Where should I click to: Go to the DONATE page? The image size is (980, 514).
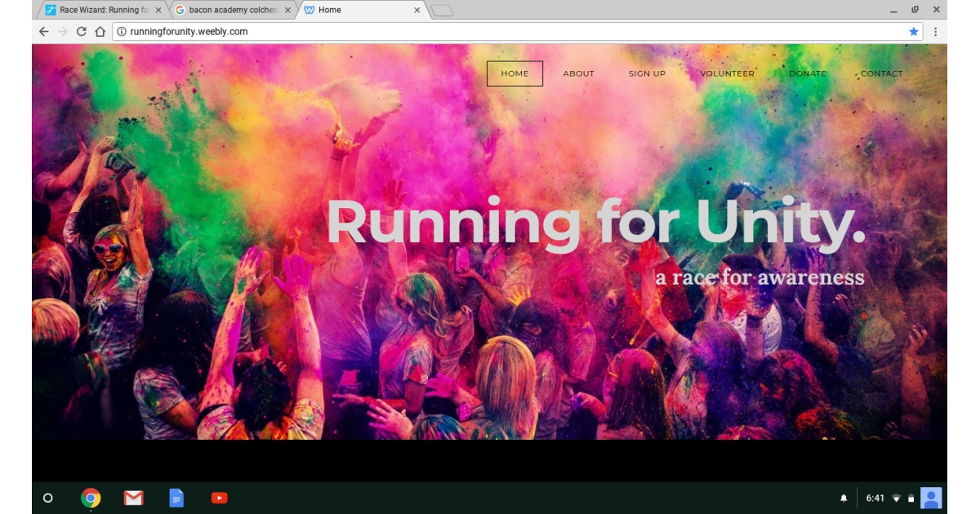click(x=807, y=73)
